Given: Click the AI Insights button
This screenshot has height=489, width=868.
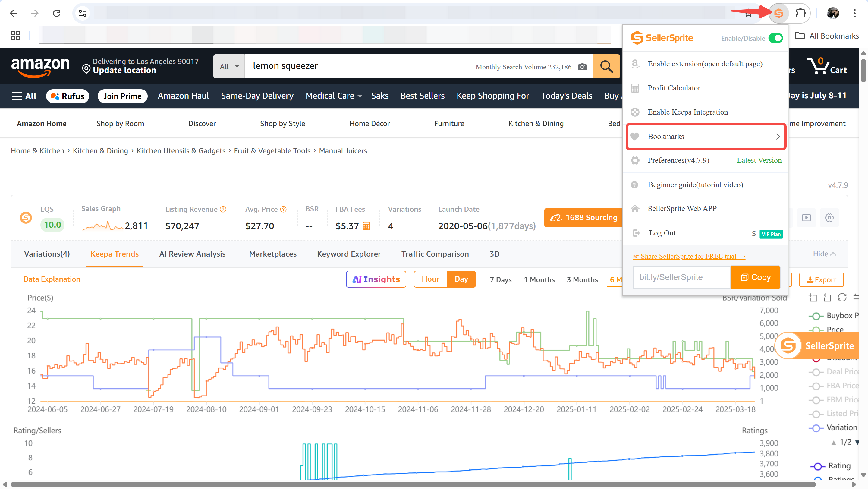Looking at the screenshot, I should 376,279.
